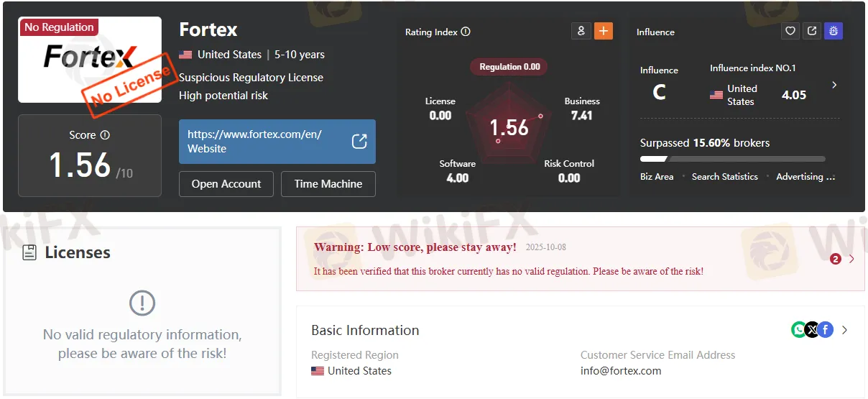Viewport: 868px width, 399px height.
Task: Expand the Influence index arrow chevron
Action: click(834, 85)
